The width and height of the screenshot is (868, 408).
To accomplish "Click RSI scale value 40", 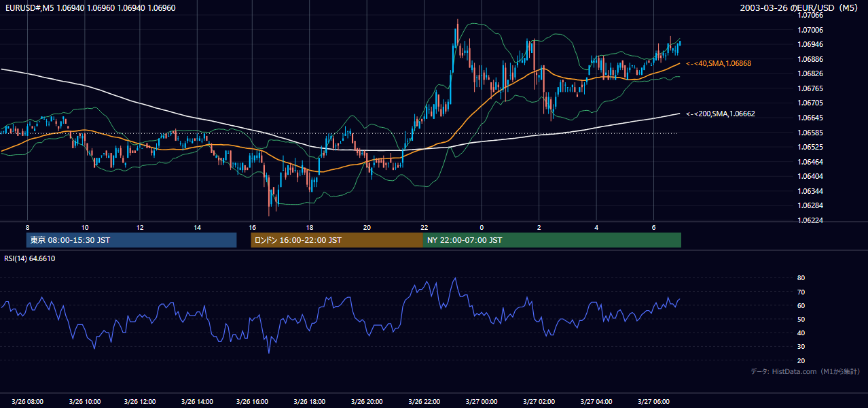I will pos(801,333).
